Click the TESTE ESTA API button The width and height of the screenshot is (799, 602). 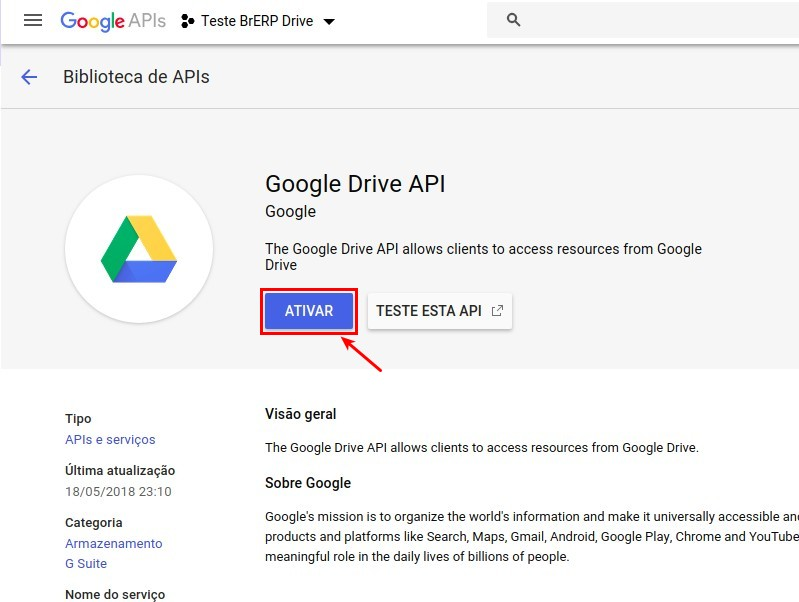click(429, 311)
